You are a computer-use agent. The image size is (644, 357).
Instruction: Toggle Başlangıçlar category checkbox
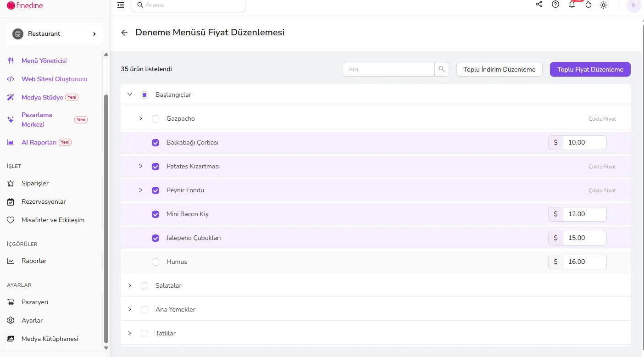tap(144, 95)
